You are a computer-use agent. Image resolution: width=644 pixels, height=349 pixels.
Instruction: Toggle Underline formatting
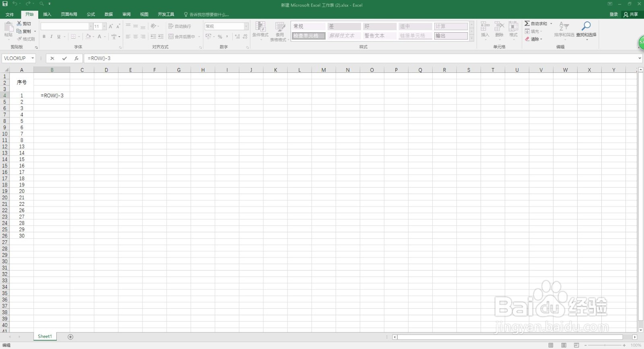click(x=59, y=37)
